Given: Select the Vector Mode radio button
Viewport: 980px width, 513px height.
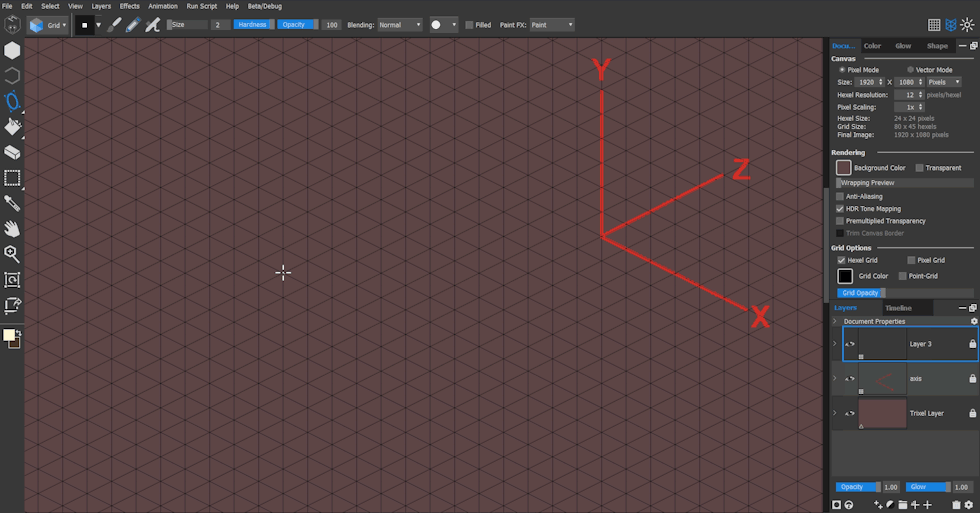Looking at the screenshot, I should click(909, 70).
